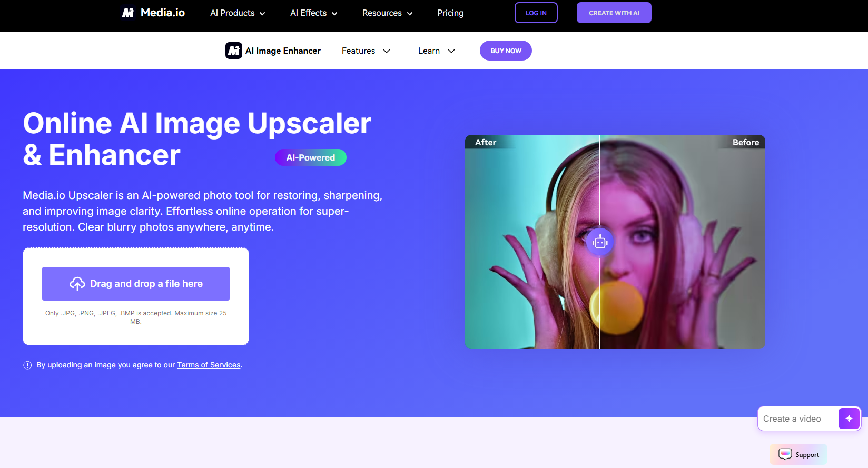
Task: Open the AI Products menu
Action: pos(238,13)
